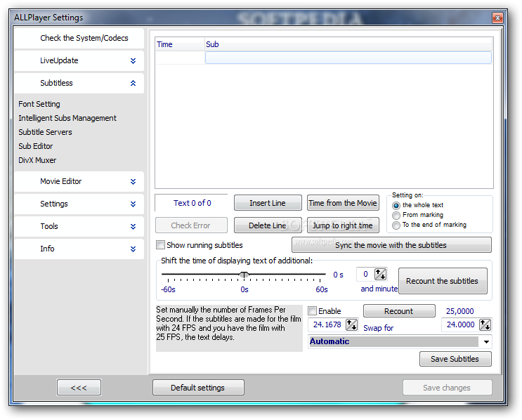Click the minute shift value field

click(365, 274)
